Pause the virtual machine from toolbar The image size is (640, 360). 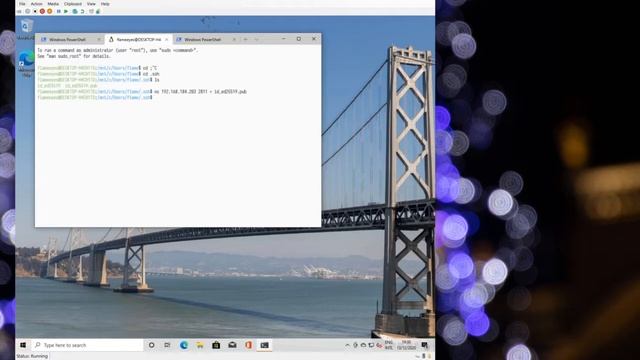[59, 11]
